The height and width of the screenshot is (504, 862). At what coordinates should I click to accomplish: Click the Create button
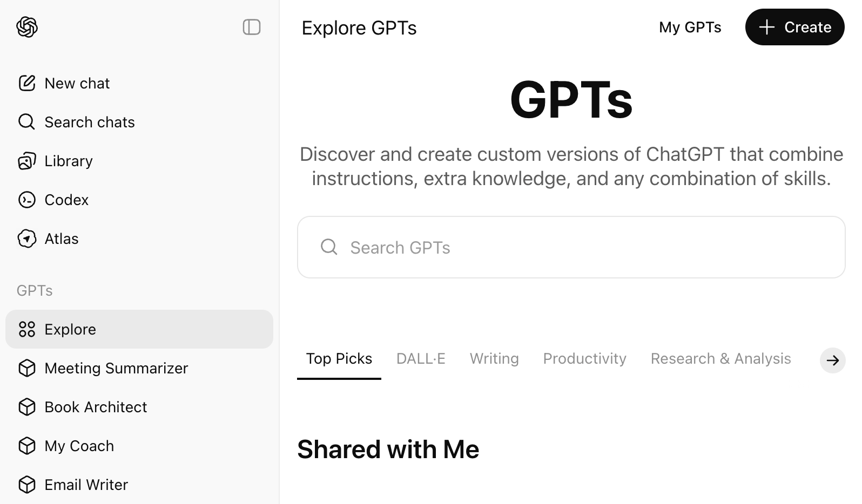[794, 27]
